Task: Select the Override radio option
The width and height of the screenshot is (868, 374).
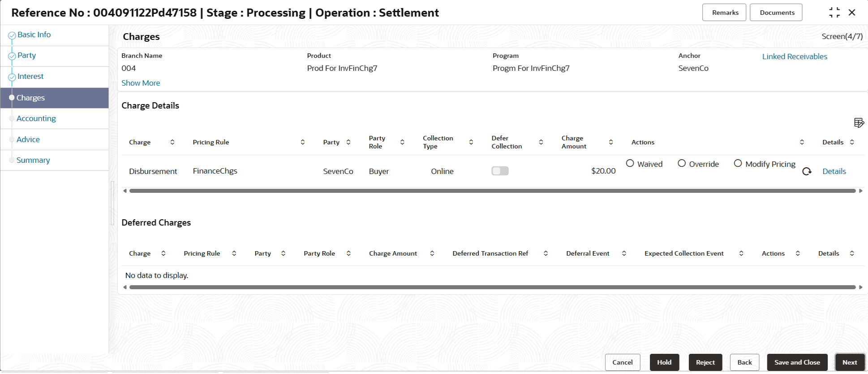Action: click(x=682, y=164)
